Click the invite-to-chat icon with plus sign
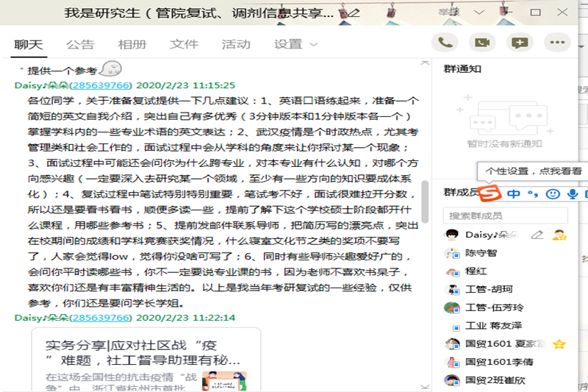Image resolution: width=588 pixels, height=392 pixels. coord(520,43)
